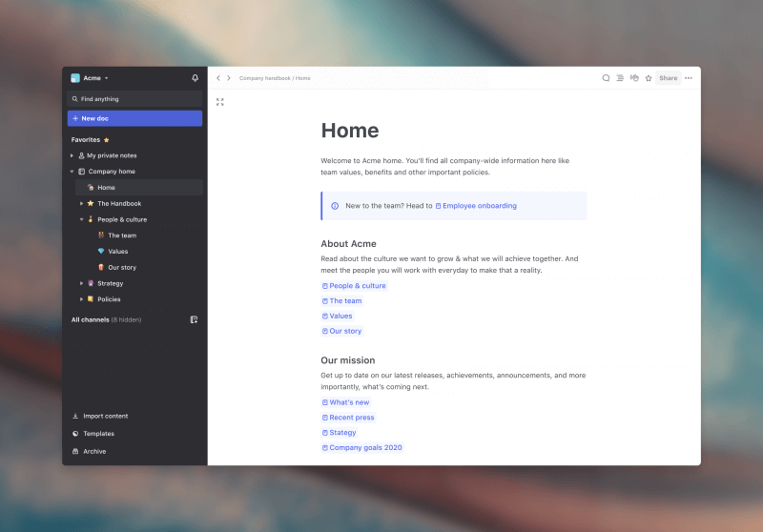Expand The Handbook tree arrow
763x532 pixels.
pos(81,203)
